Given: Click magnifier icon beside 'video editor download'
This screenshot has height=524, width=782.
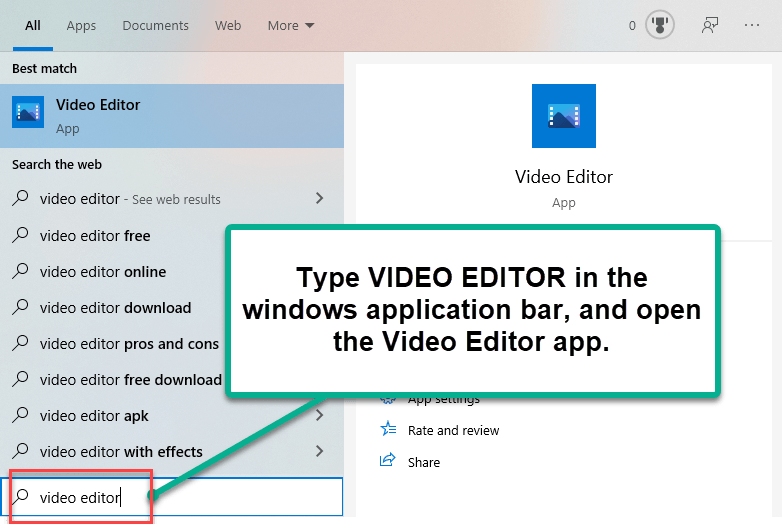Looking at the screenshot, I should point(20,307).
